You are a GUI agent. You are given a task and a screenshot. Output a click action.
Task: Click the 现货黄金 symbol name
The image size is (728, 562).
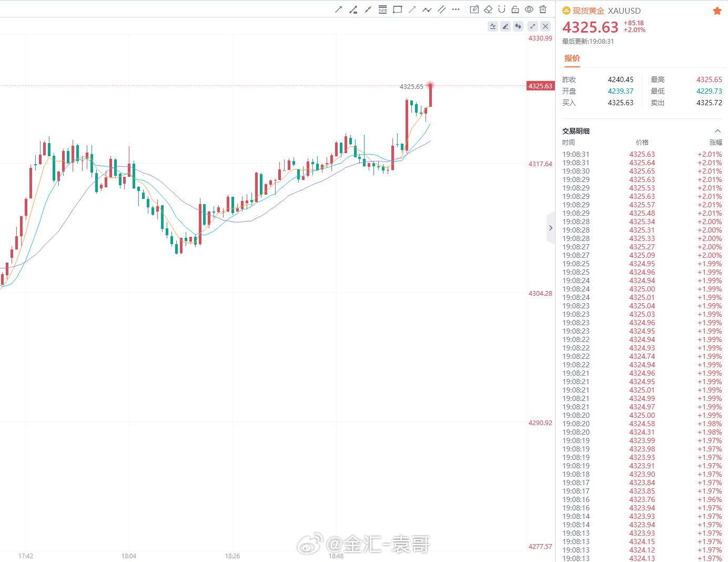(x=589, y=11)
